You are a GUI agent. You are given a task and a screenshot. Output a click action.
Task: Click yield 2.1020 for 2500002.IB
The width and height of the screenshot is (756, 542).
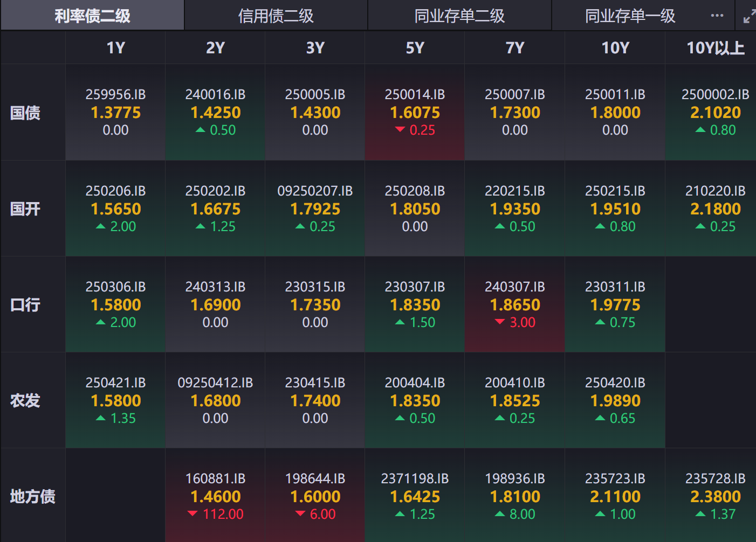click(715, 113)
